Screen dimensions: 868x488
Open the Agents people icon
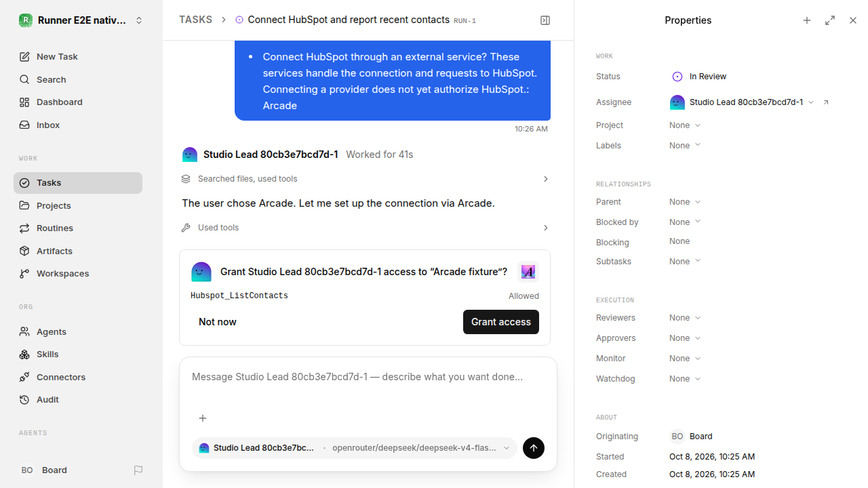[24, 332]
